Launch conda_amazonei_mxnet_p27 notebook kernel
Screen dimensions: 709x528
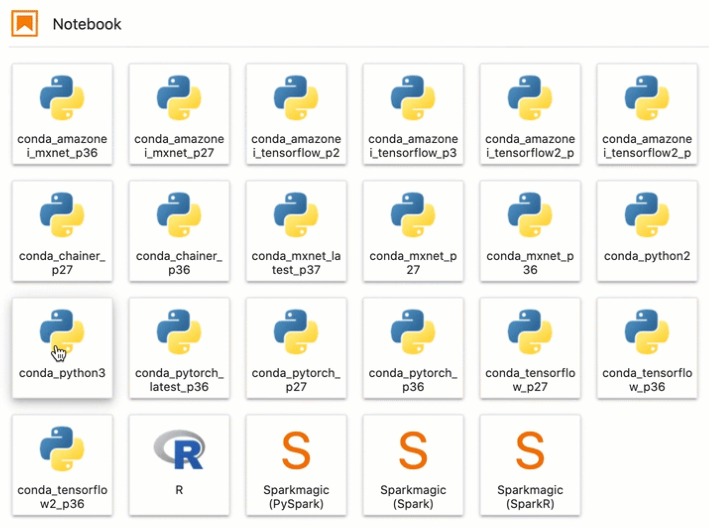179,114
